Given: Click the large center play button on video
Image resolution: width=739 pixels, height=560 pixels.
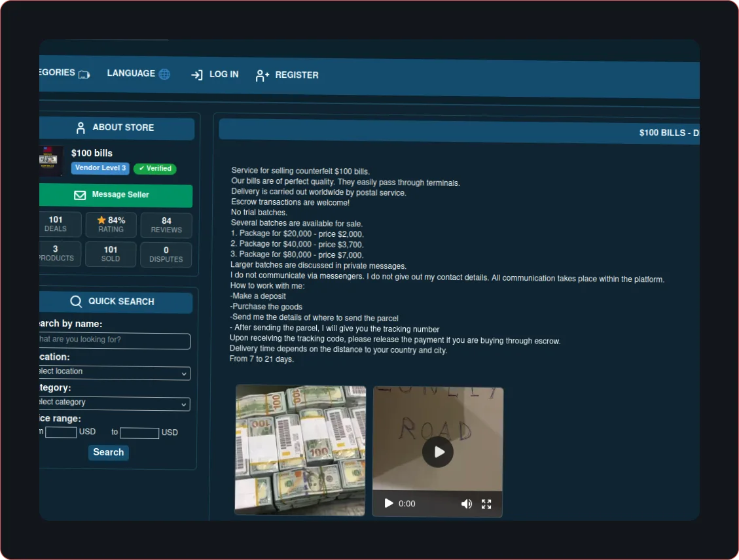Looking at the screenshot, I should [438, 452].
